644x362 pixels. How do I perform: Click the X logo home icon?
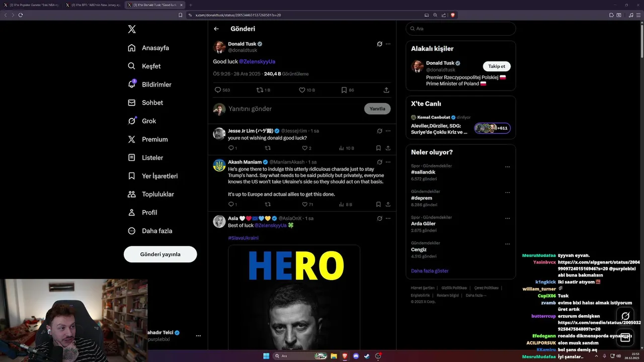(132, 29)
